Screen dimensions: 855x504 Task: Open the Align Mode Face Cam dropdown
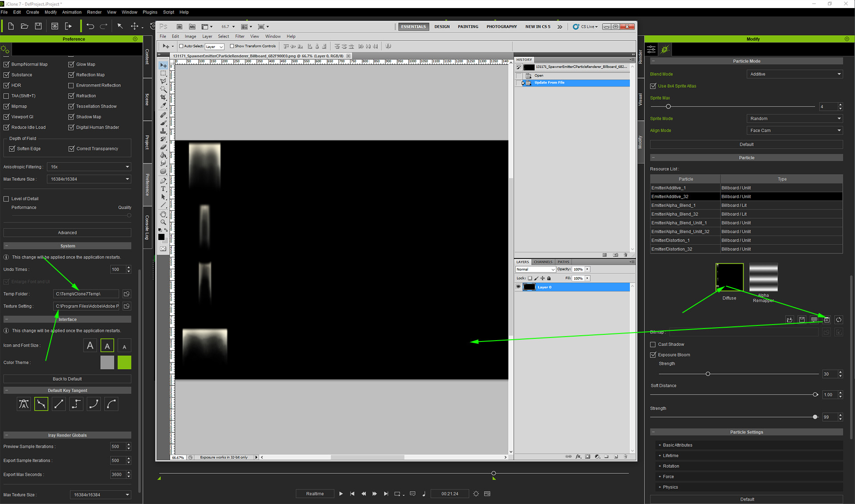click(x=794, y=130)
